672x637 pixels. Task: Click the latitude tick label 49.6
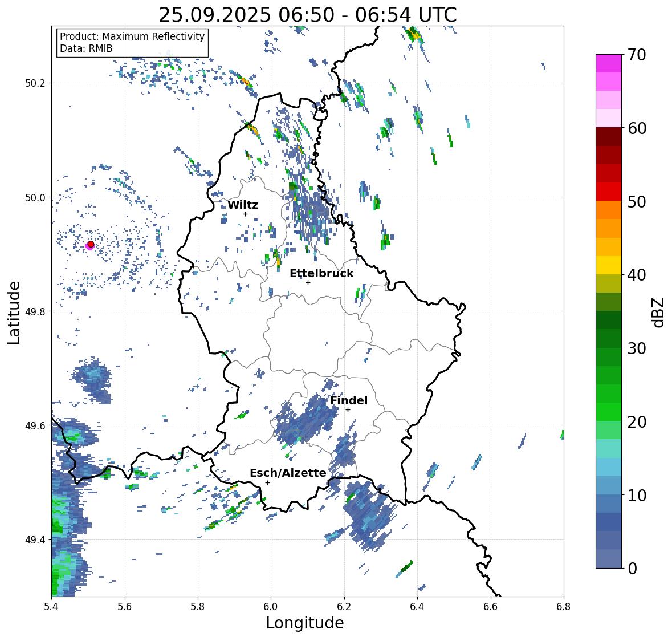pos(35,425)
